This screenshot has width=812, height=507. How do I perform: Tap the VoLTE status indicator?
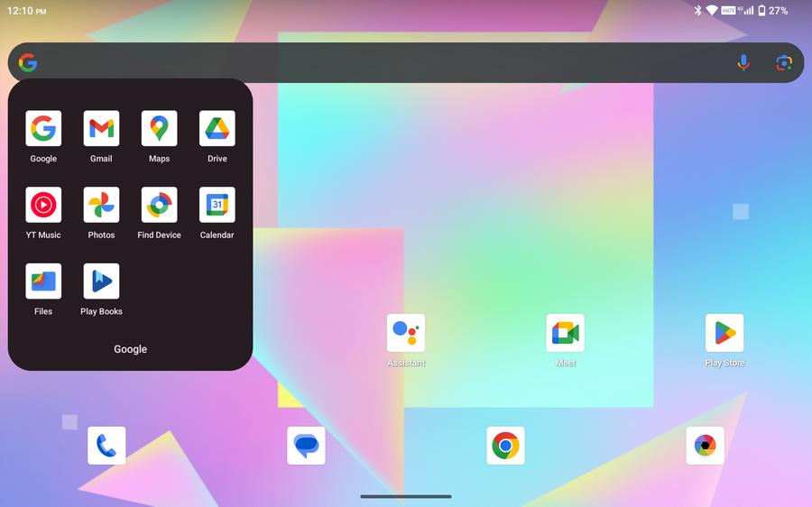728,10
